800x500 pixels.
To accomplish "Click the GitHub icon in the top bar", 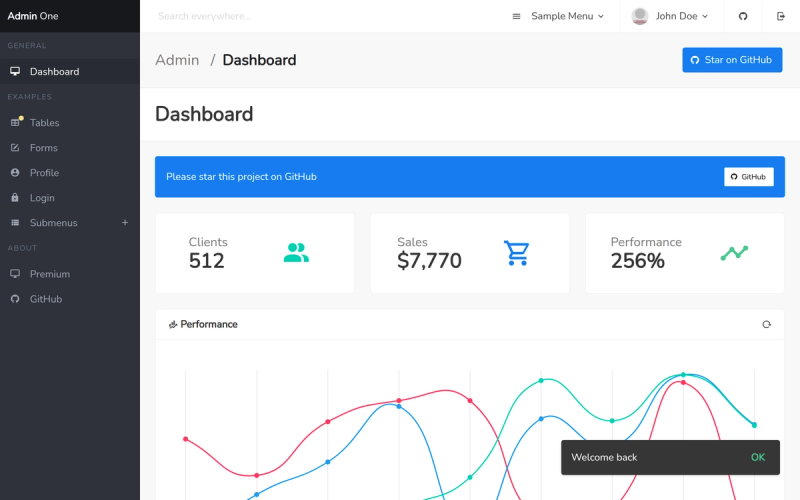I will tap(743, 16).
